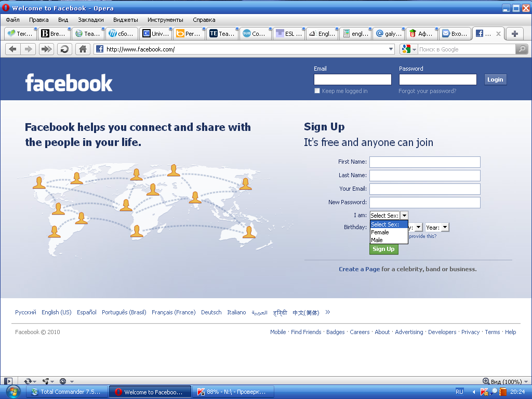
Task: Open the search engine selector dropdown
Action: tap(408, 49)
